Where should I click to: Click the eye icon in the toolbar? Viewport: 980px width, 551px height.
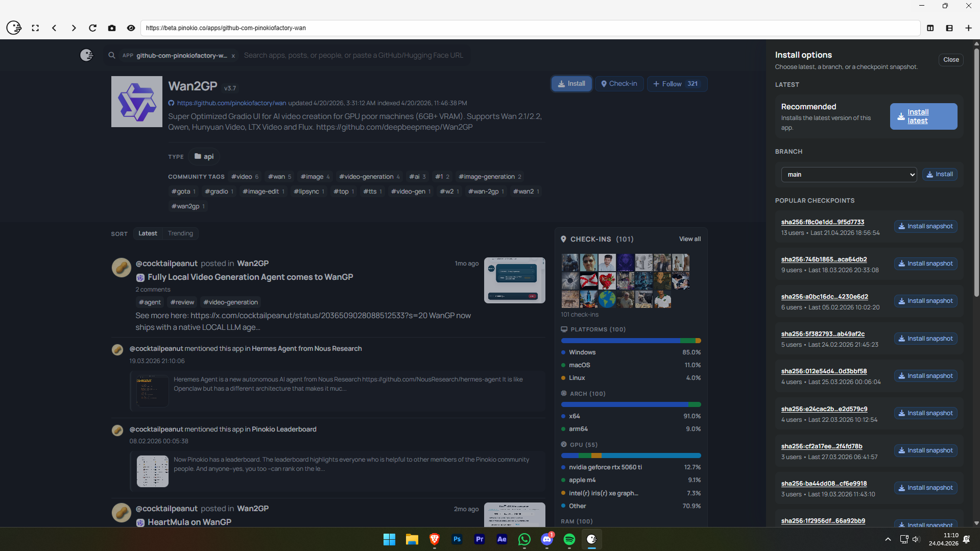point(131,28)
